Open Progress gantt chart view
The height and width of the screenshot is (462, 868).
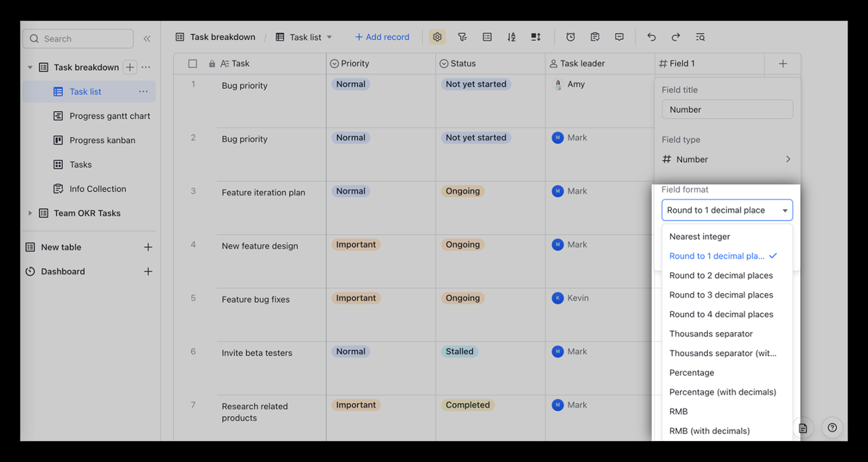(110, 116)
